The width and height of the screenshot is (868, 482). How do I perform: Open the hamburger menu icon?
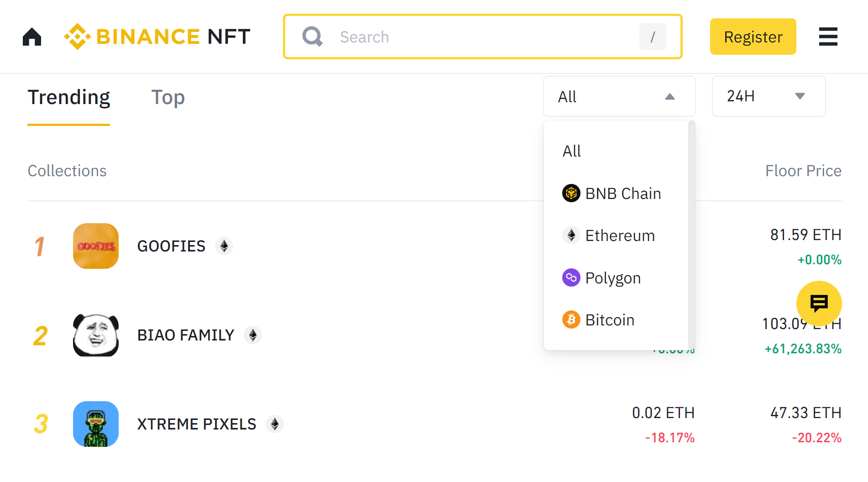point(828,37)
